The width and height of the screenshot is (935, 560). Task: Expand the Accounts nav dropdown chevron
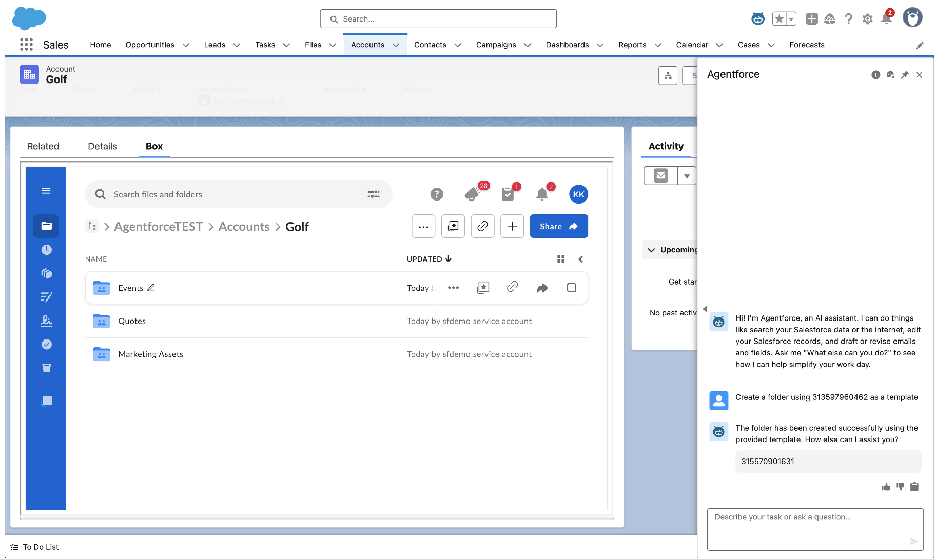tap(396, 45)
